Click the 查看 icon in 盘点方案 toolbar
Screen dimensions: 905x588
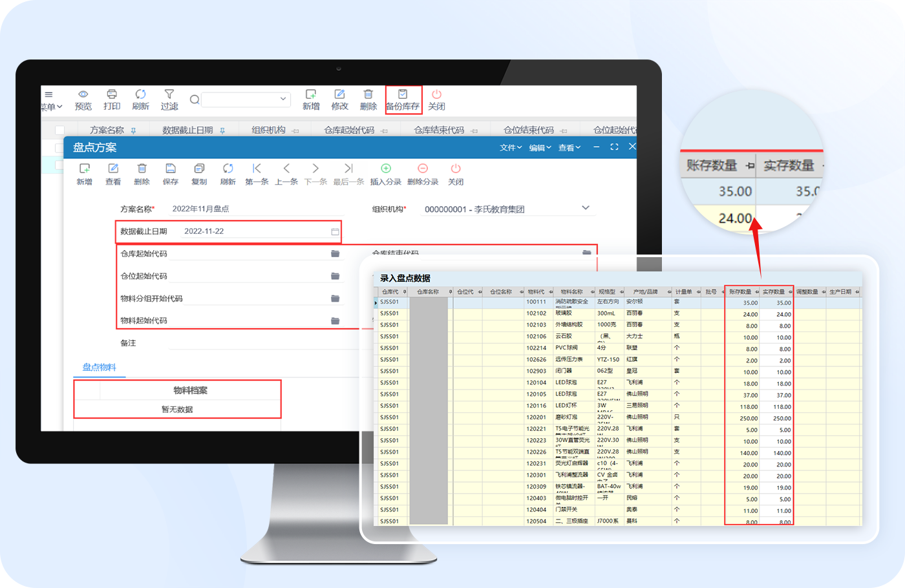click(x=113, y=169)
